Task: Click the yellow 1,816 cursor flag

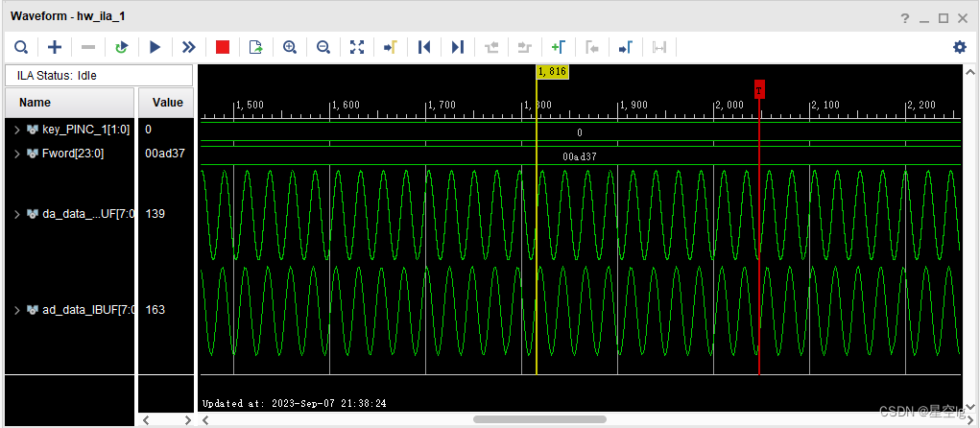Action: [x=552, y=72]
